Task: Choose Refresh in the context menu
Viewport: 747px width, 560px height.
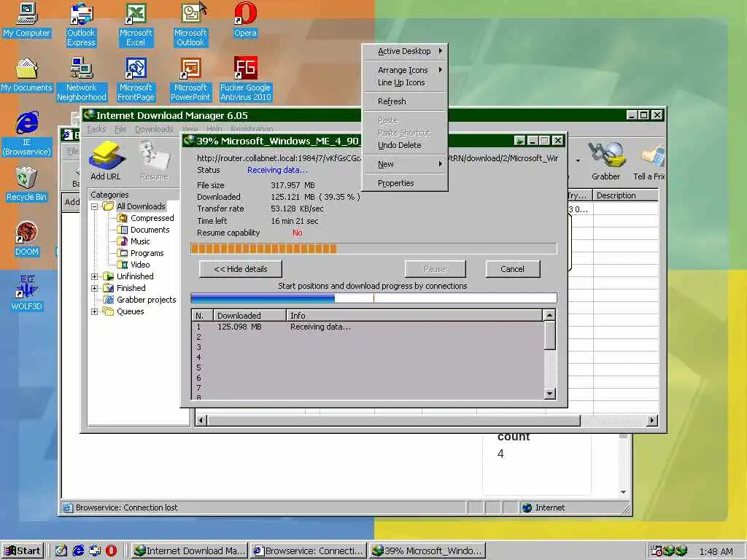Action: (404, 101)
